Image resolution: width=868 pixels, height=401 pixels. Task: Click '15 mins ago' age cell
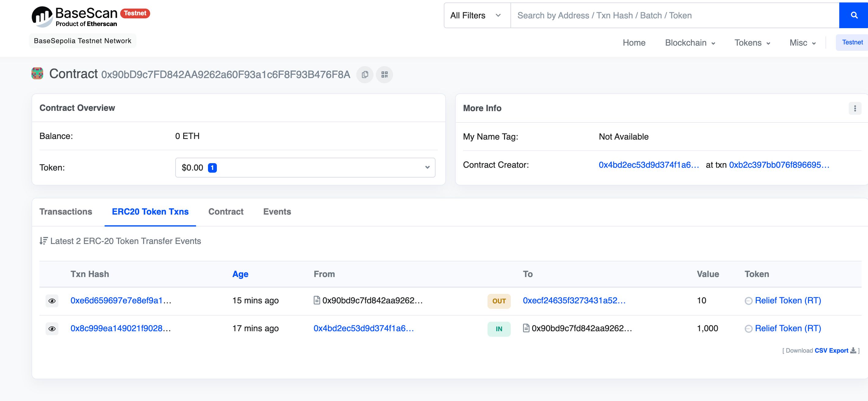pyautogui.click(x=255, y=301)
